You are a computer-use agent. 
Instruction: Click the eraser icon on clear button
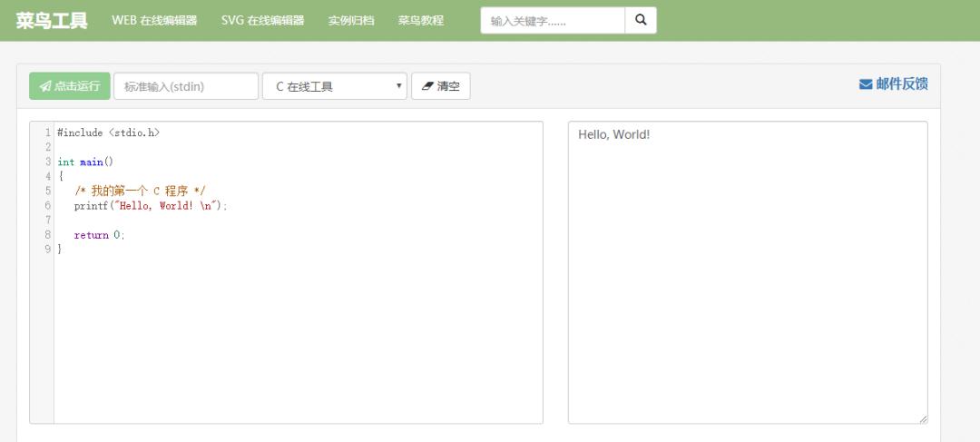click(x=427, y=86)
